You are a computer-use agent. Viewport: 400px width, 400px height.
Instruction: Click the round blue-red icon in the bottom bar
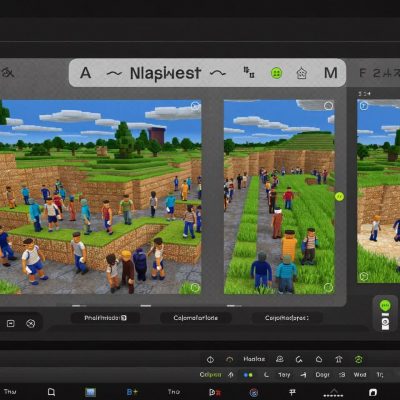point(254,392)
